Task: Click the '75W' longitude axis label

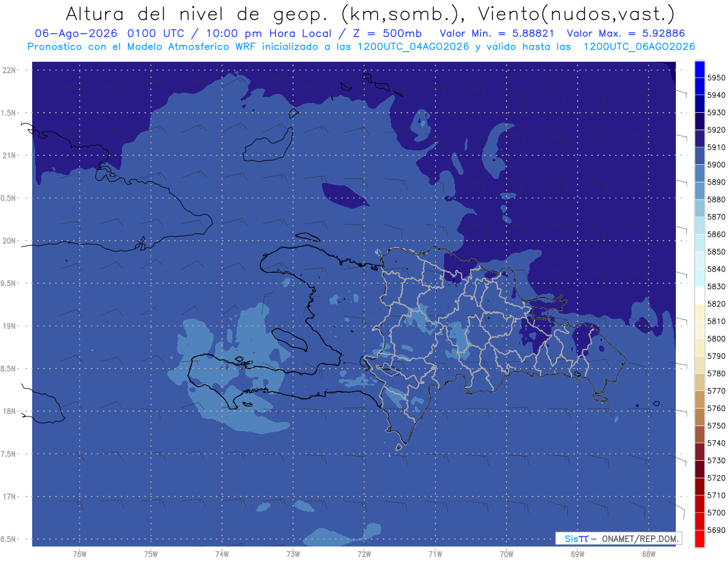Action: pos(151,554)
